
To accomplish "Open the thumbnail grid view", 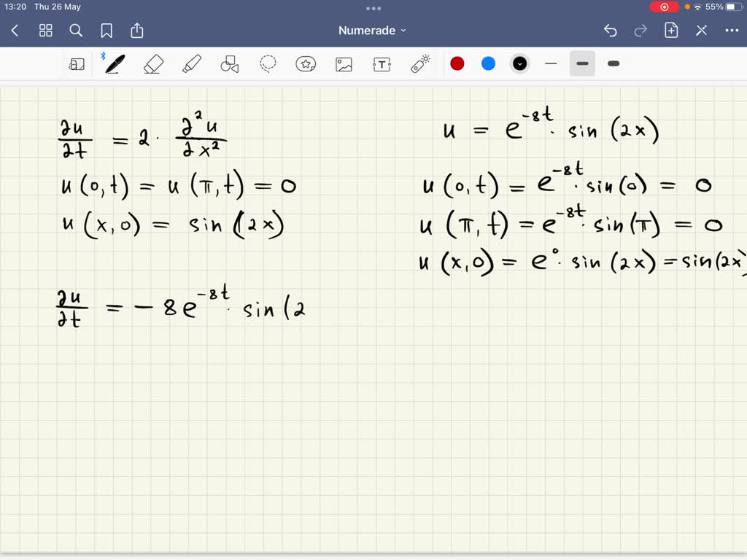I will click(x=46, y=31).
